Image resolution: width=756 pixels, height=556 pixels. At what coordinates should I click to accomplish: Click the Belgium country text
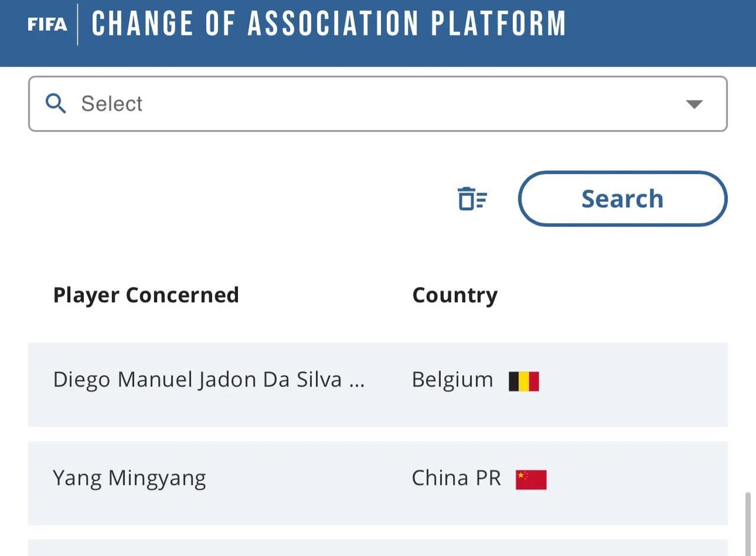pos(452,380)
